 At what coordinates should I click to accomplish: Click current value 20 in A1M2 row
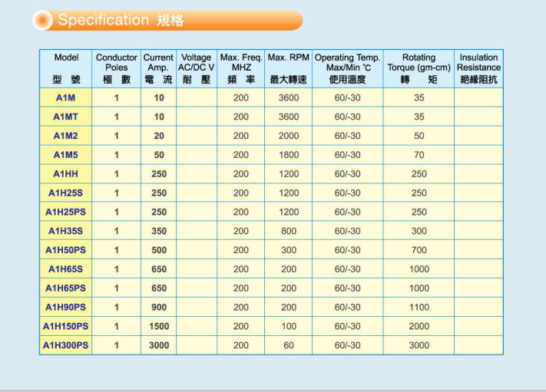point(159,136)
